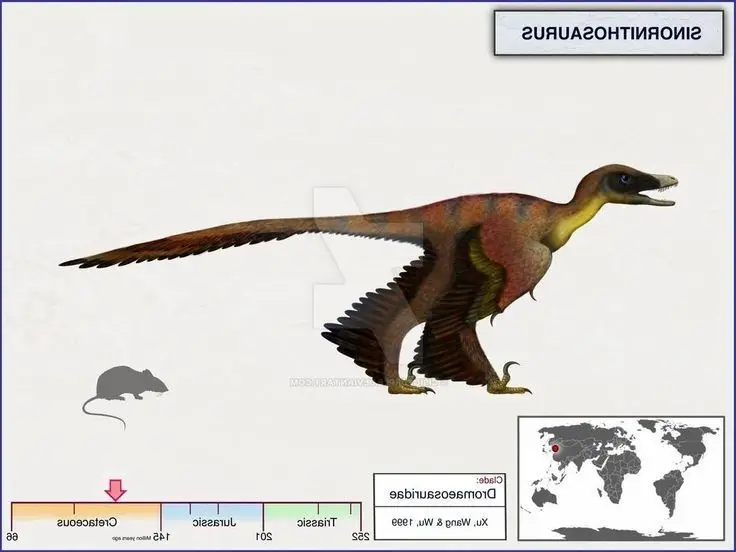This screenshot has height=552, width=736.
Task: Click the Xu, Wang & Wu, 1999 citation
Action: [x=439, y=522]
